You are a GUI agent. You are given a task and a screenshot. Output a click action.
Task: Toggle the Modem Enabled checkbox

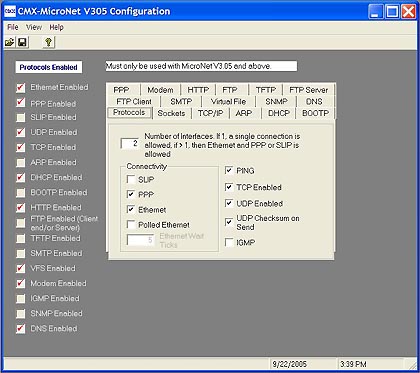(21, 283)
